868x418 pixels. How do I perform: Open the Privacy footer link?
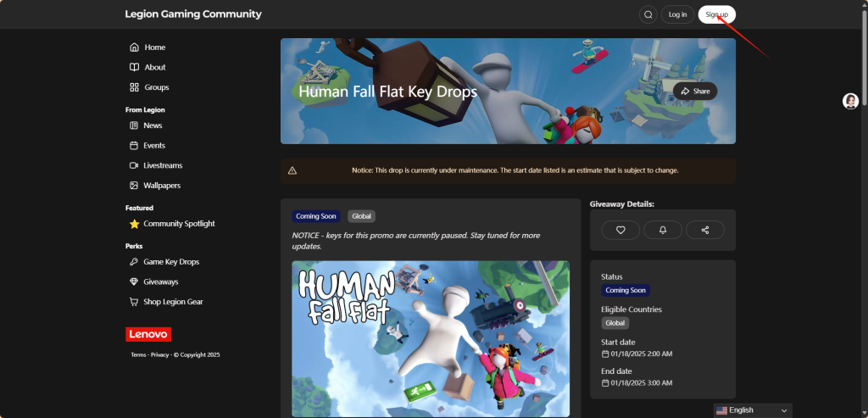click(x=160, y=355)
